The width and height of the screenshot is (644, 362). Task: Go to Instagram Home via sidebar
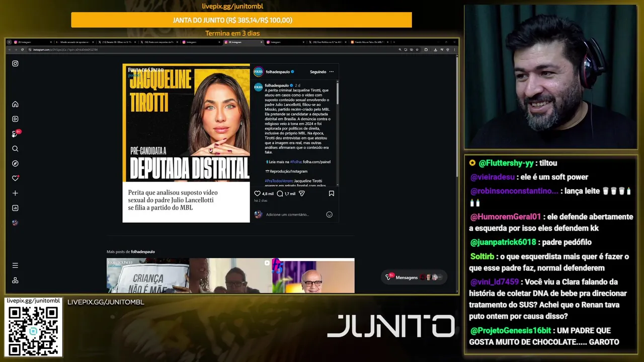[x=15, y=104]
